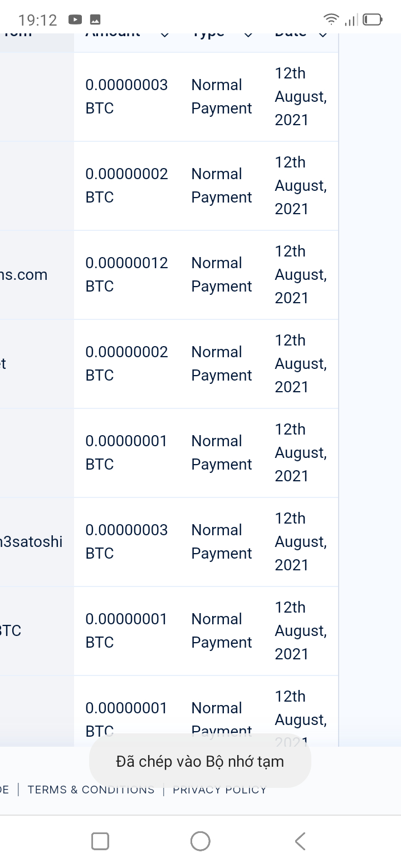
Task: Tap the Android back arrow button
Action: (x=300, y=841)
